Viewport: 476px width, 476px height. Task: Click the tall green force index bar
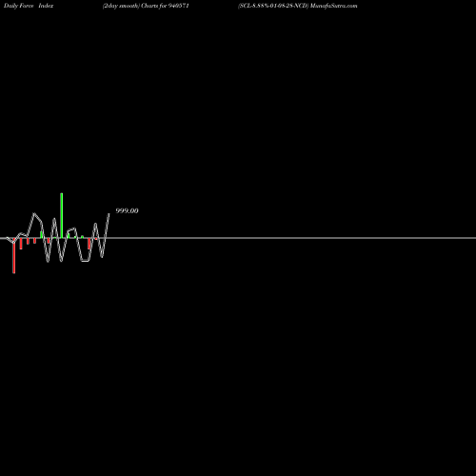(x=62, y=215)
